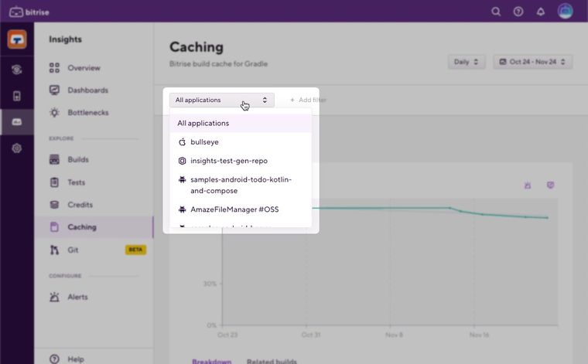This screenshot has height=364, width=588.
Task: Click the Builds icon
Action: point(54,159)
